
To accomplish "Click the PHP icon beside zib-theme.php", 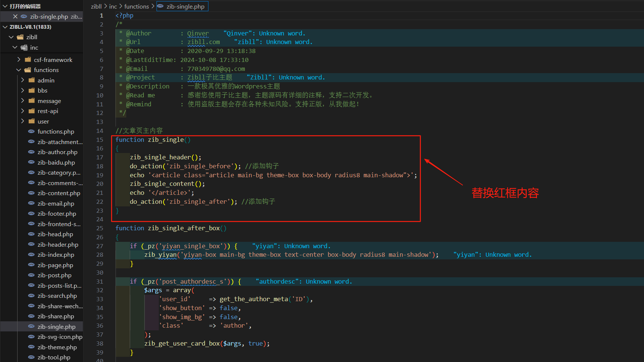I will point(32,347).
